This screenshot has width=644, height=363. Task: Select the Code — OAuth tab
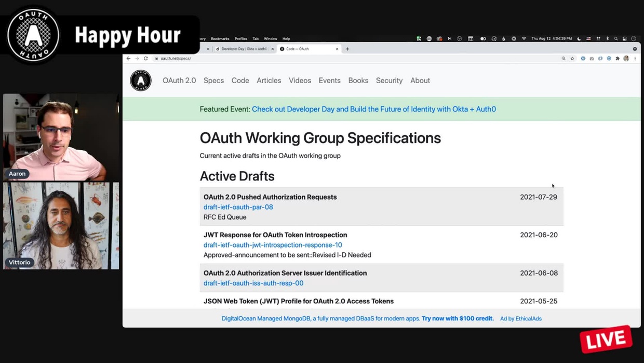[310, 49]
